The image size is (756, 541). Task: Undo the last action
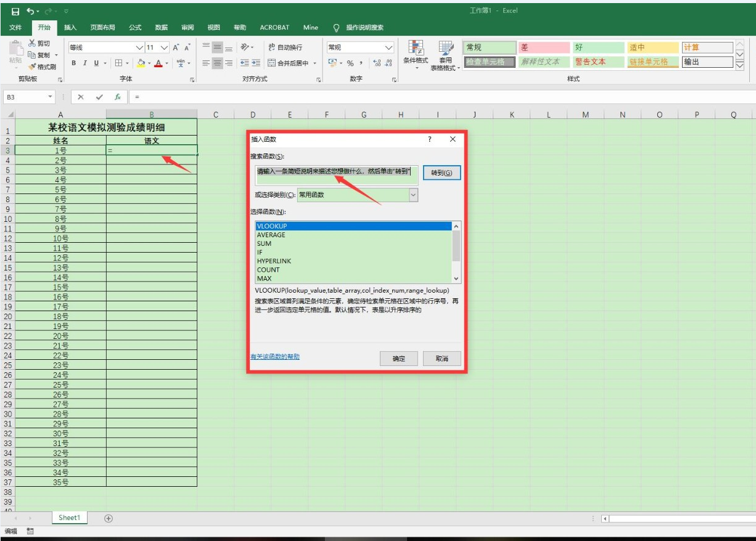(30, 11)
